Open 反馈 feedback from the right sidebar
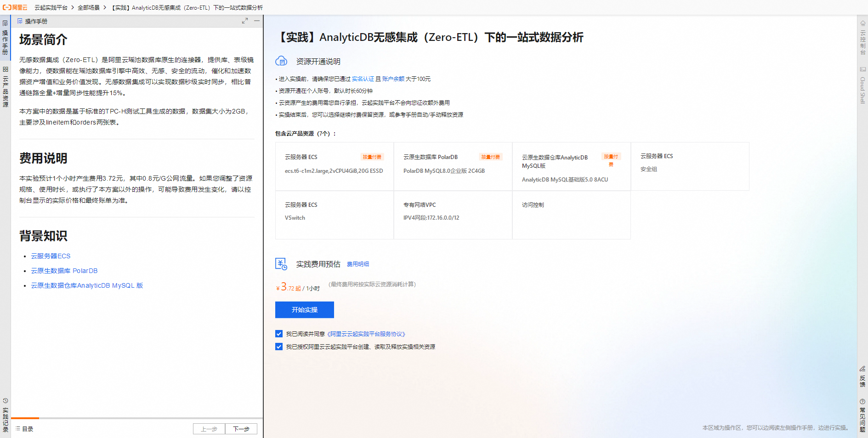The image size is (868, 438). pyautogui.click(x=862, y=377)
